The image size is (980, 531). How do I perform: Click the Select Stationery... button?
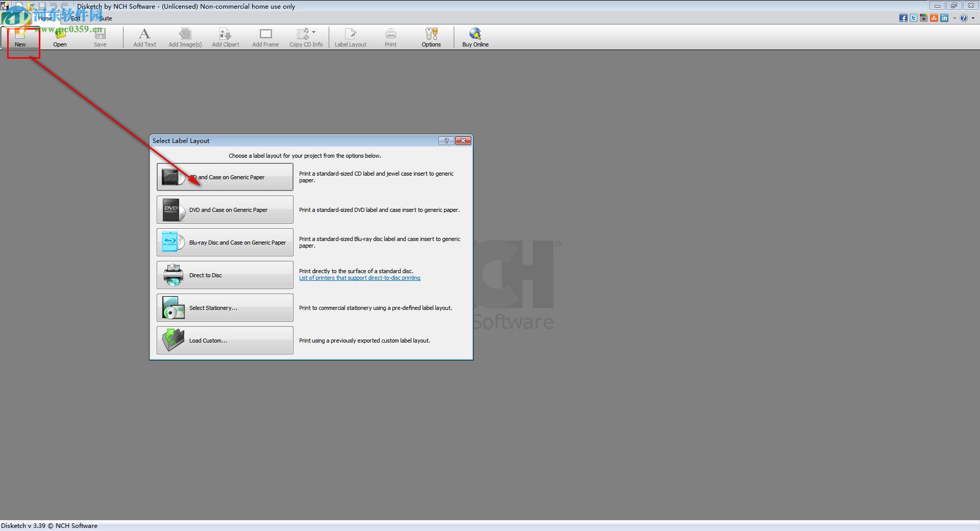(x=225, y=308)
